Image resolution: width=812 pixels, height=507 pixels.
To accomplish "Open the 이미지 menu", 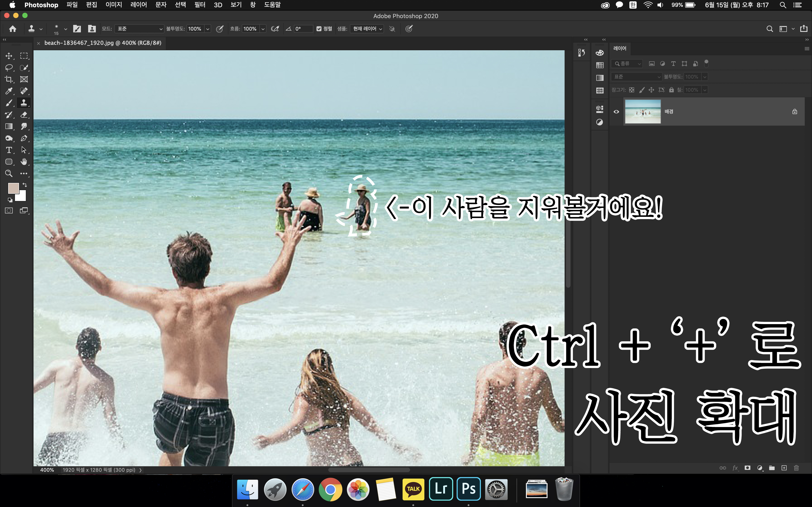I will 114,5.
